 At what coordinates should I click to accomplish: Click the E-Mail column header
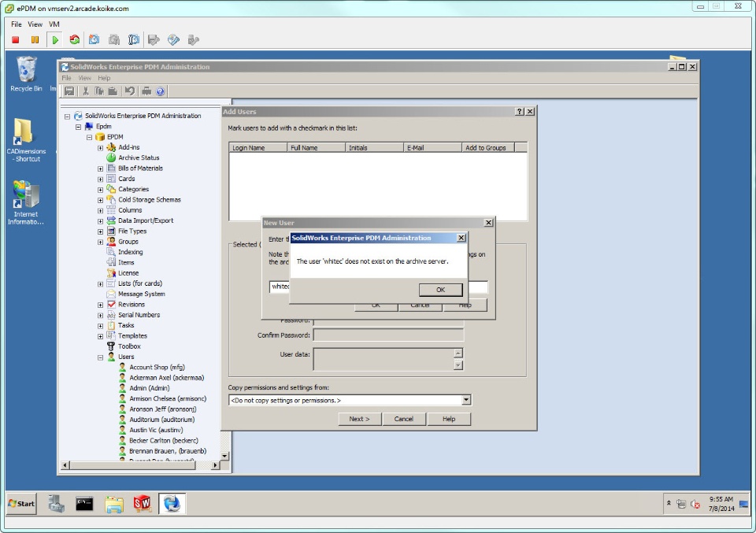[432, 147]
